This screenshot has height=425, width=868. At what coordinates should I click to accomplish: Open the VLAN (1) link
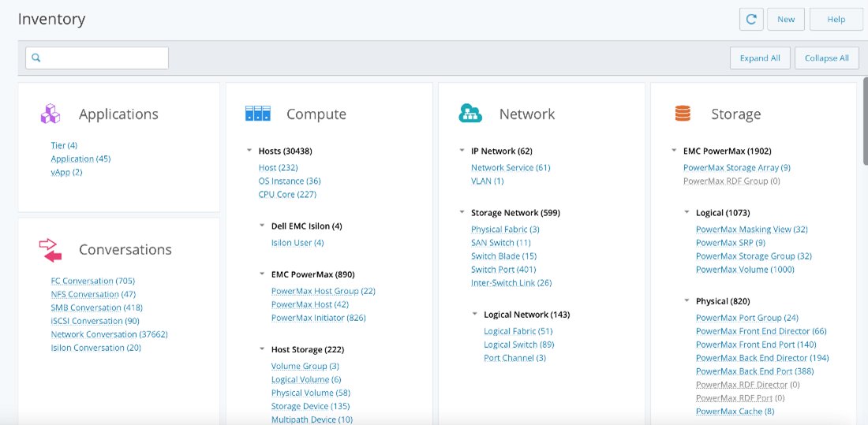(487, 181)
